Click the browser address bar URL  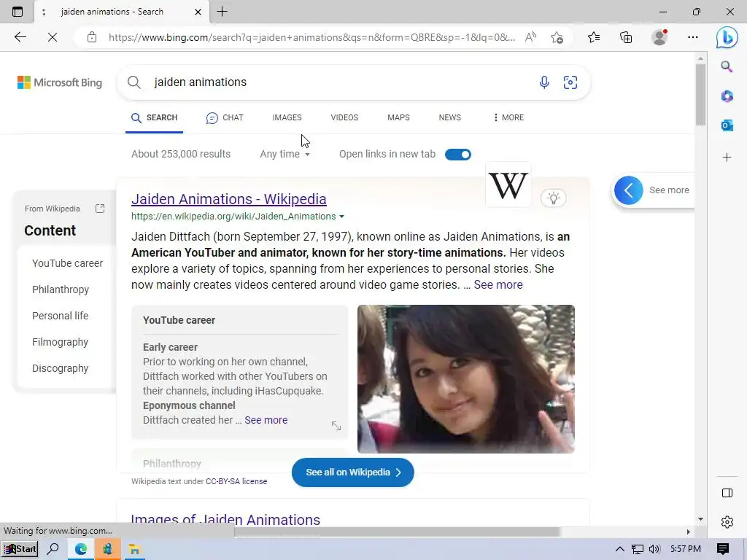[311, 37]
